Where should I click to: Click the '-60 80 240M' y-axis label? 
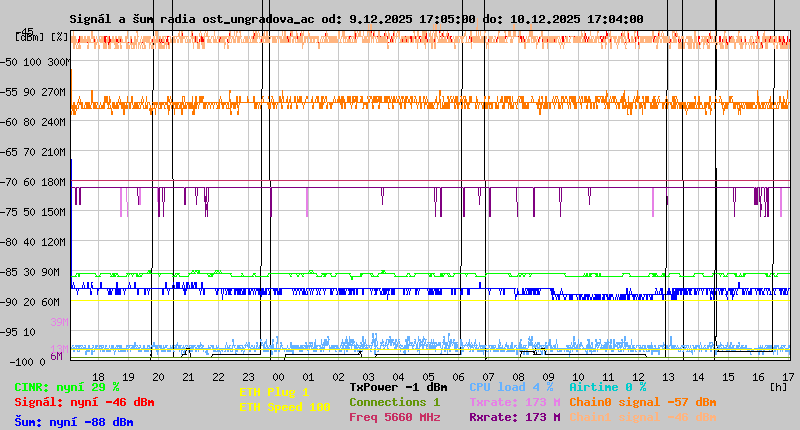pos(33,122)
